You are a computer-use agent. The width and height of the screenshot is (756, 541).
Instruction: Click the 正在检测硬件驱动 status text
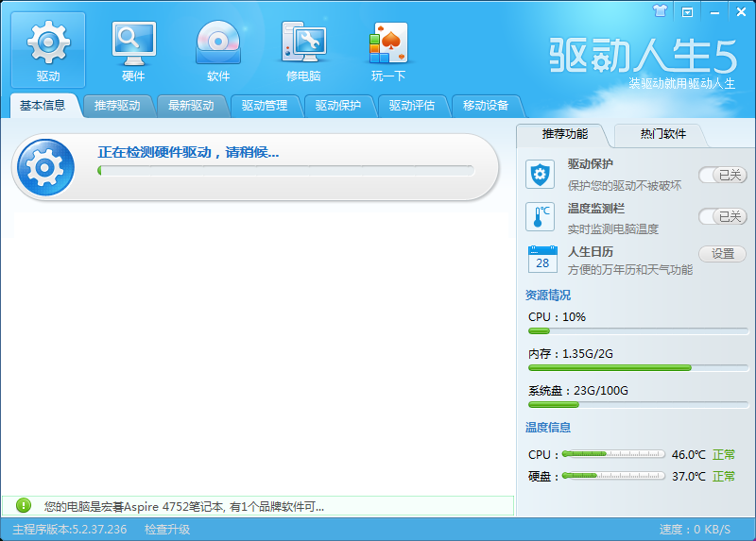click(x=188, y=152)
